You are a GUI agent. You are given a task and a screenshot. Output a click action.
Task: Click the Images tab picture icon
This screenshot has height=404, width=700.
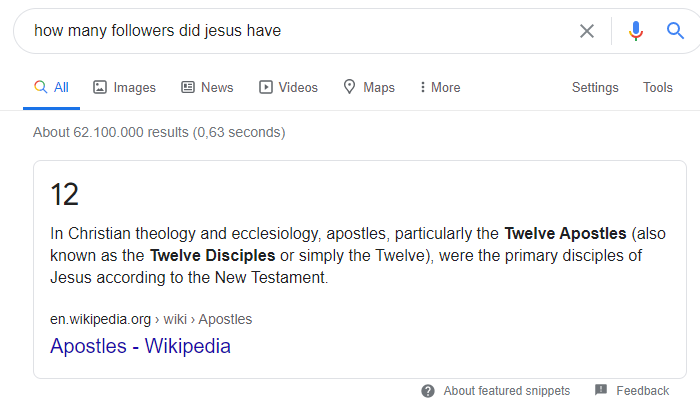pyautogui.click(x=100, y=87)
